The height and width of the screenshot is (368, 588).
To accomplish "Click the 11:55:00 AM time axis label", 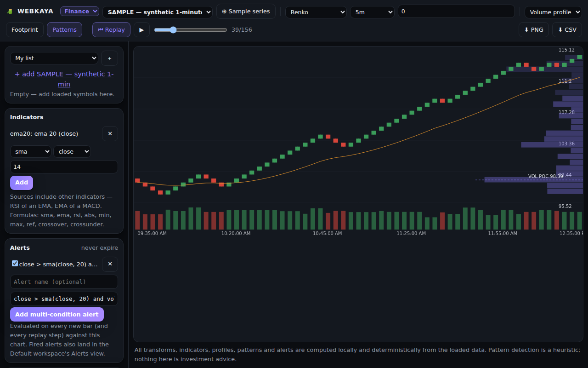I will click(503, 233).
